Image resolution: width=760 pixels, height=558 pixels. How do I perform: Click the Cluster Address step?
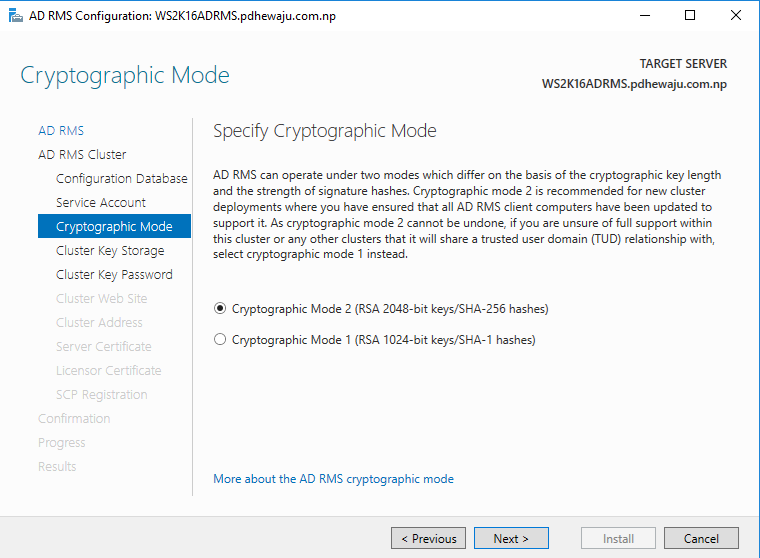point(99,322)
